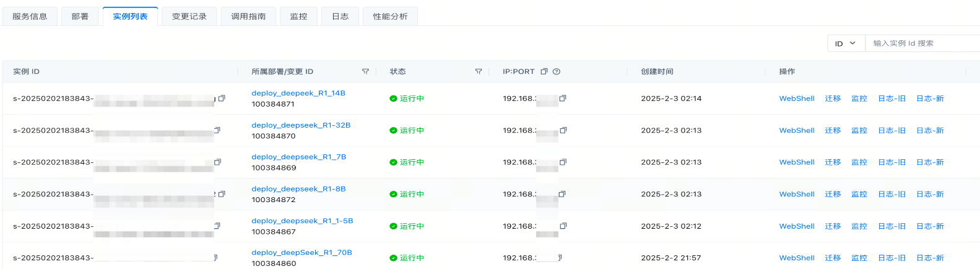Click the IP:PORT help question mark icon

click(x=557, y=72)
